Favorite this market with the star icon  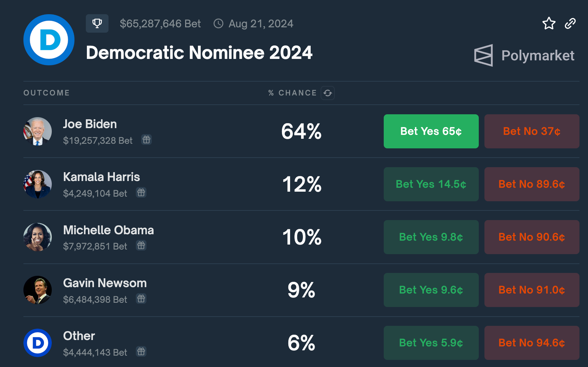pos(549,23)
